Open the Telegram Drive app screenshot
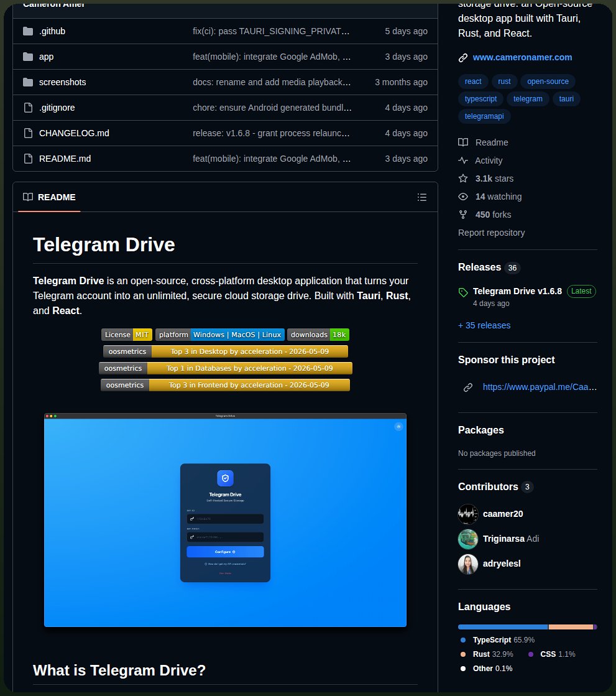The height and width of the screenshot is (696, 616). (225, 520)
